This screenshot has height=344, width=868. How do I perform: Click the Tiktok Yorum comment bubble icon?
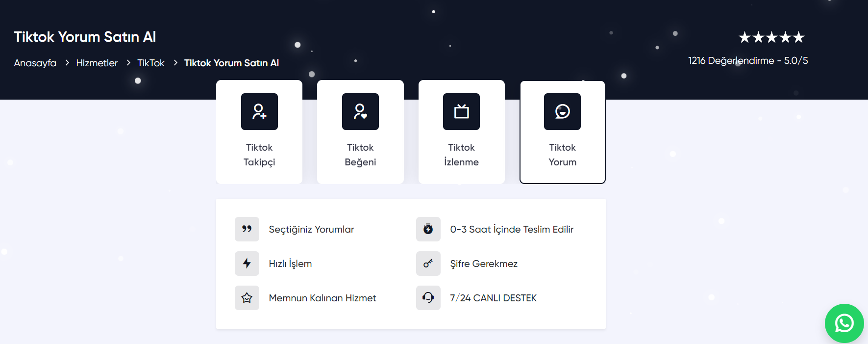pos(562,112)
